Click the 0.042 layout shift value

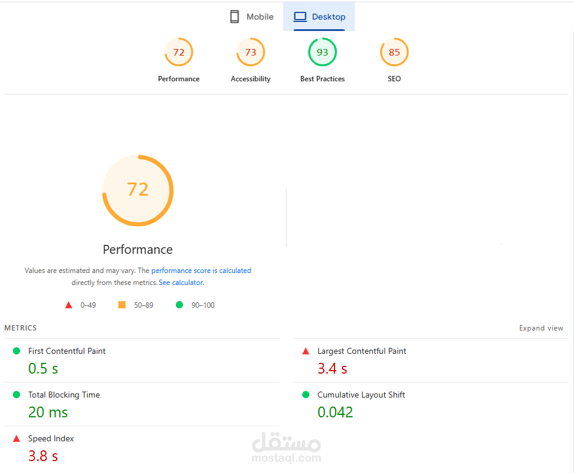(335, 412)
